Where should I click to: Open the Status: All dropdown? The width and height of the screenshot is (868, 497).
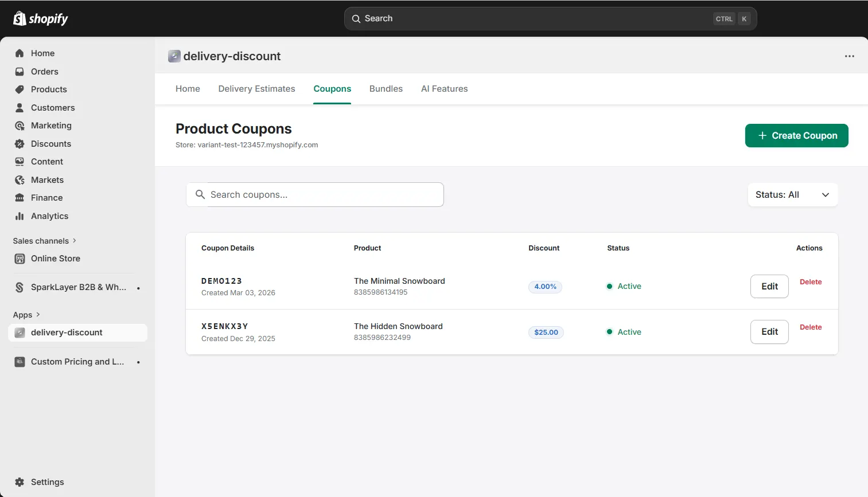click(x=792, y=195)
